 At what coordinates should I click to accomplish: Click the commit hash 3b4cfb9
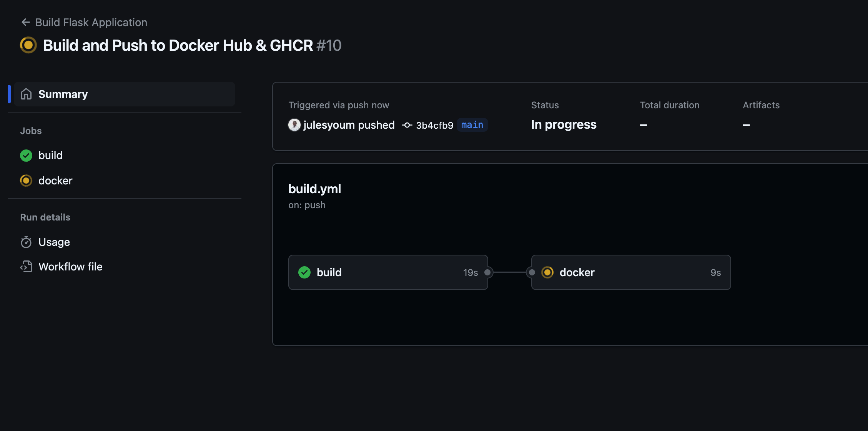click(435, 125)
